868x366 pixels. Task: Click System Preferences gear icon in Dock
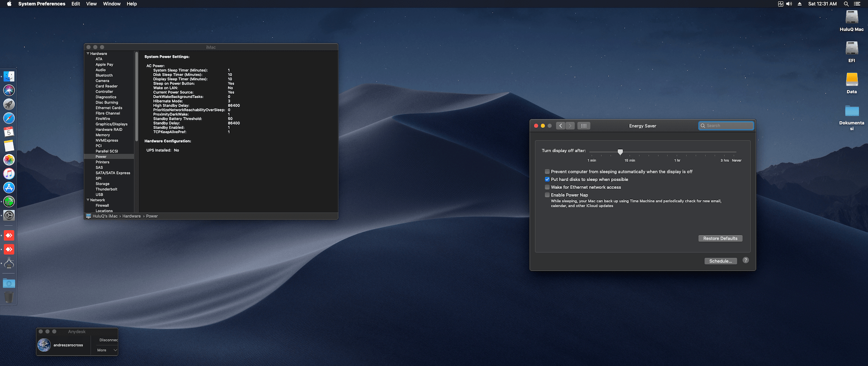(9, 216)
